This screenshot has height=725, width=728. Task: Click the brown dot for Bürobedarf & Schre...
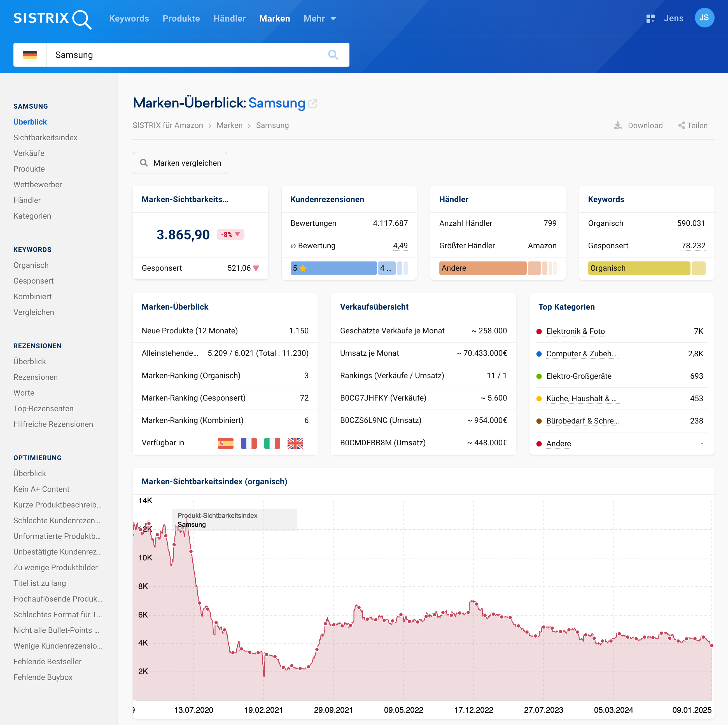[539, 421]
